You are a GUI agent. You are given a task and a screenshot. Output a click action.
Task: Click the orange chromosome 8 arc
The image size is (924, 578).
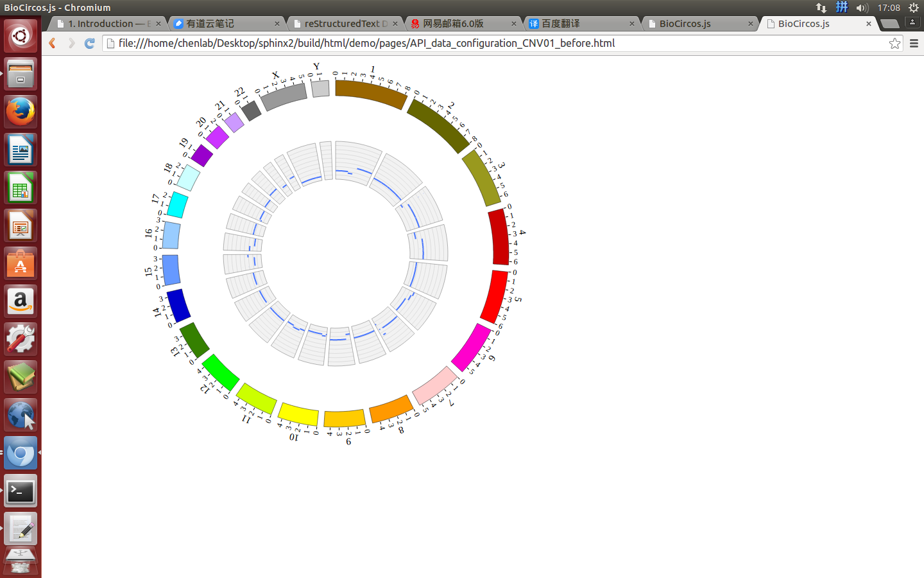pos(391,409)
